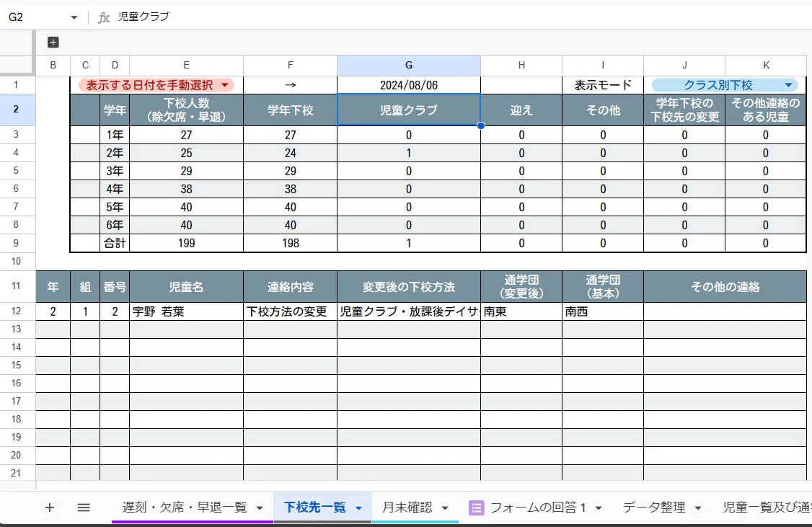Click the 児童クラブ・放課後デイサ cell

409,311
